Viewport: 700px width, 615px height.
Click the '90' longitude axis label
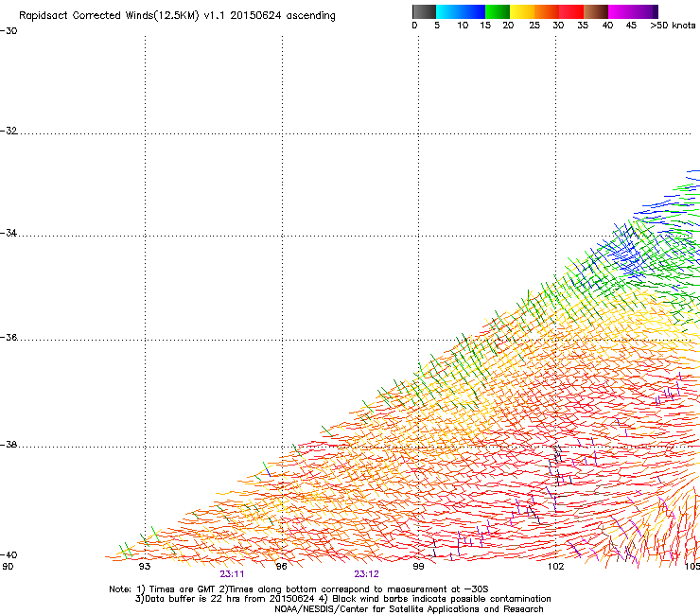point(8,567)
